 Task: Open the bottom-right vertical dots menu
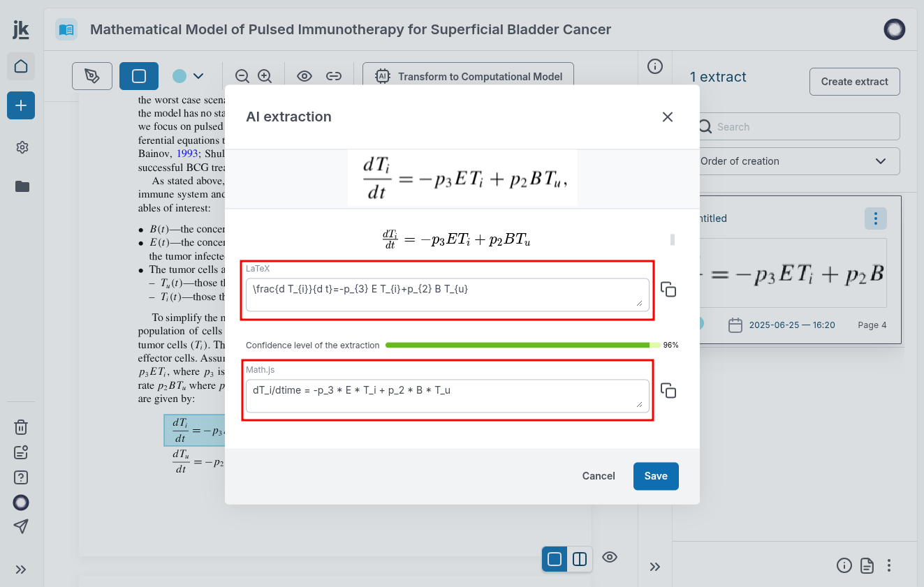coord(889,565)
